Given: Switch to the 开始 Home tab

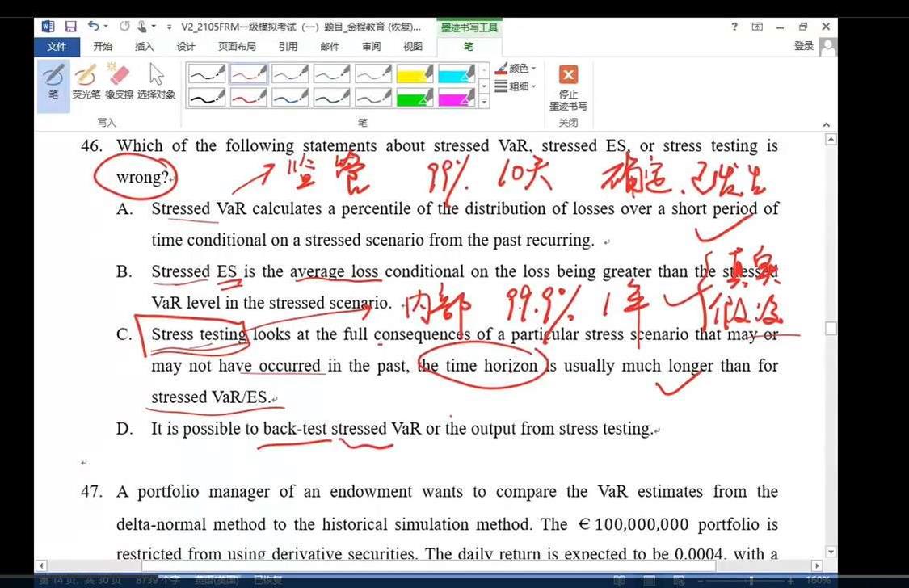Looking at the screenshot, I should coord(103,47).
